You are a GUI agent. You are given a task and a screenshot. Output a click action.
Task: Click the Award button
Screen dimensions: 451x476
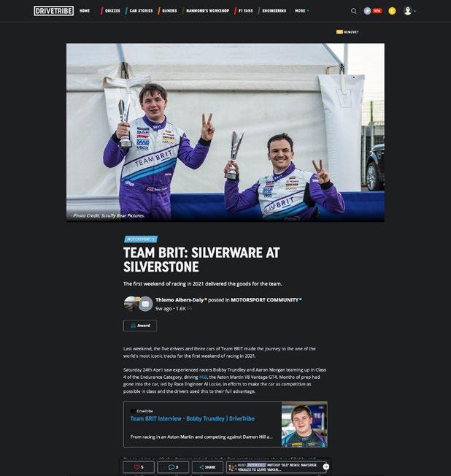coord(140,326)
